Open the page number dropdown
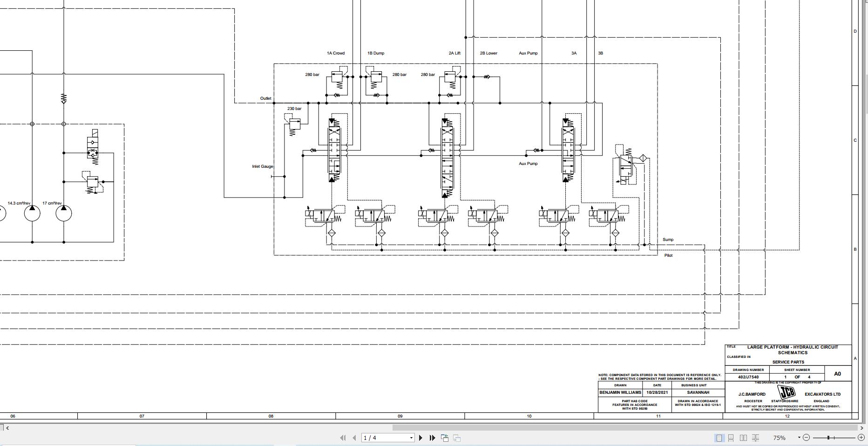Viewport: 868px width, 446px height. [x=411, y=438]
